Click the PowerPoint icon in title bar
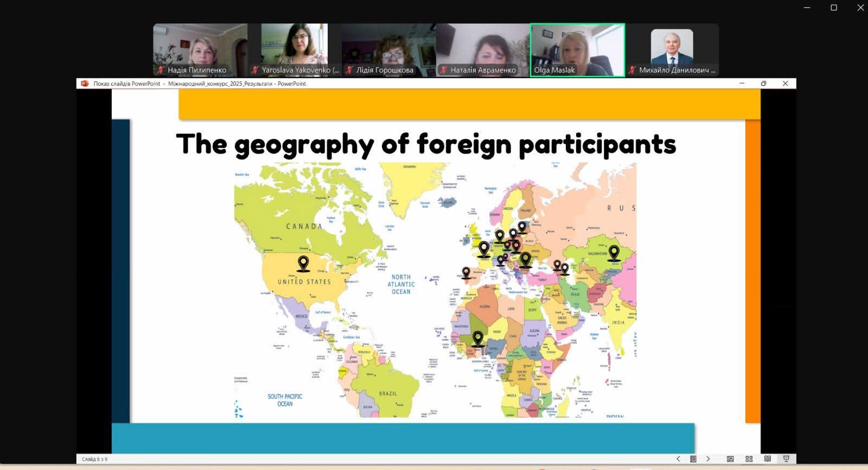 pyautogui.click(x=84, y=83)
